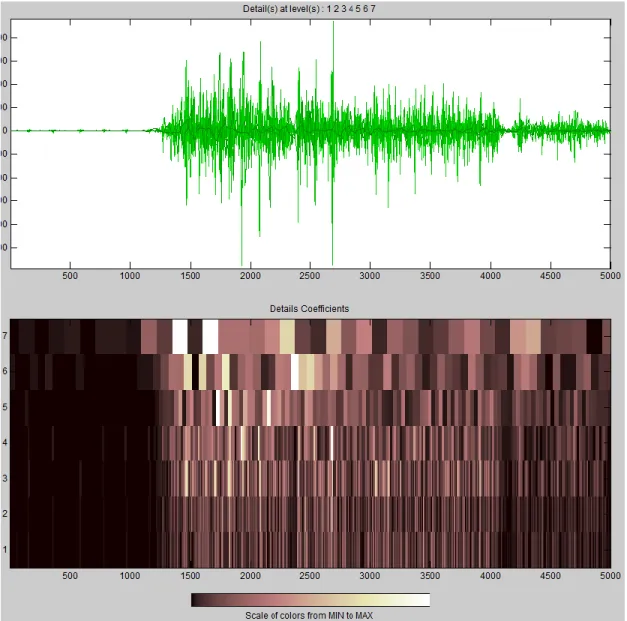Click the 2000 tick under the green signal plot

click(x=250, y=276)
